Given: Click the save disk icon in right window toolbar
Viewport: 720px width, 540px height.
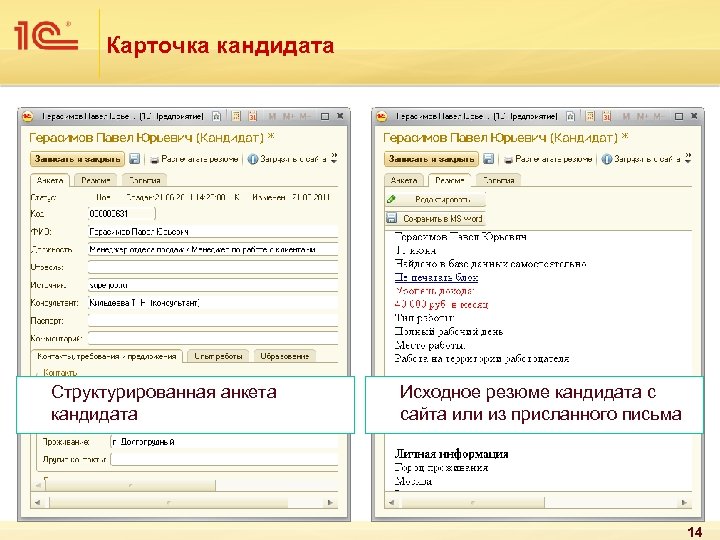Looking at the screenshot, I should [489, 159].
